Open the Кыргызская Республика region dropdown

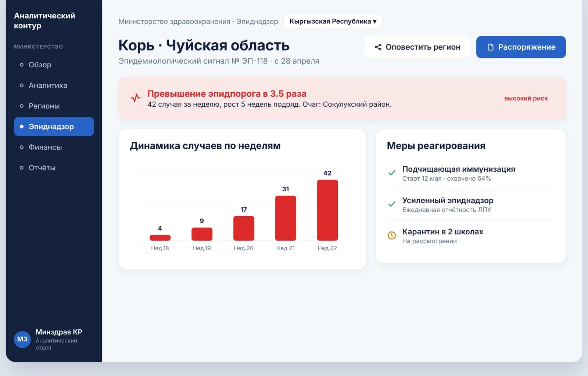[333, 21]
